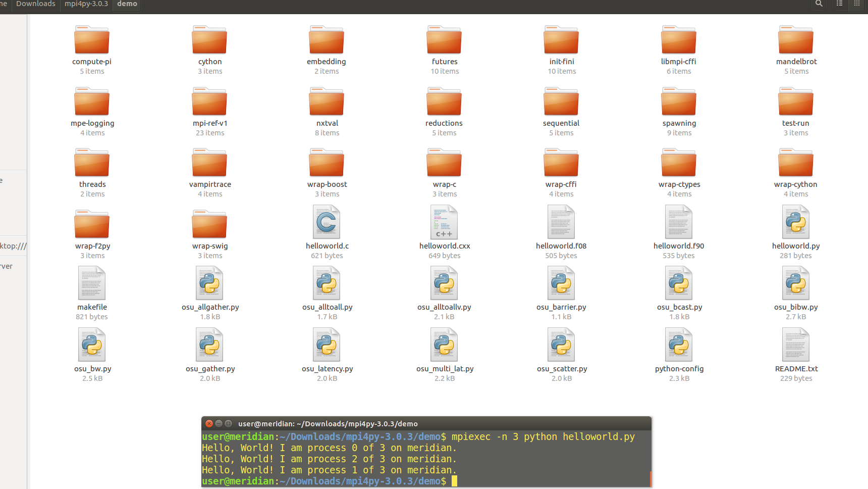Select the osu_gather.py file icon
Screen dimensions: 868x489
(x=209, y=345)
